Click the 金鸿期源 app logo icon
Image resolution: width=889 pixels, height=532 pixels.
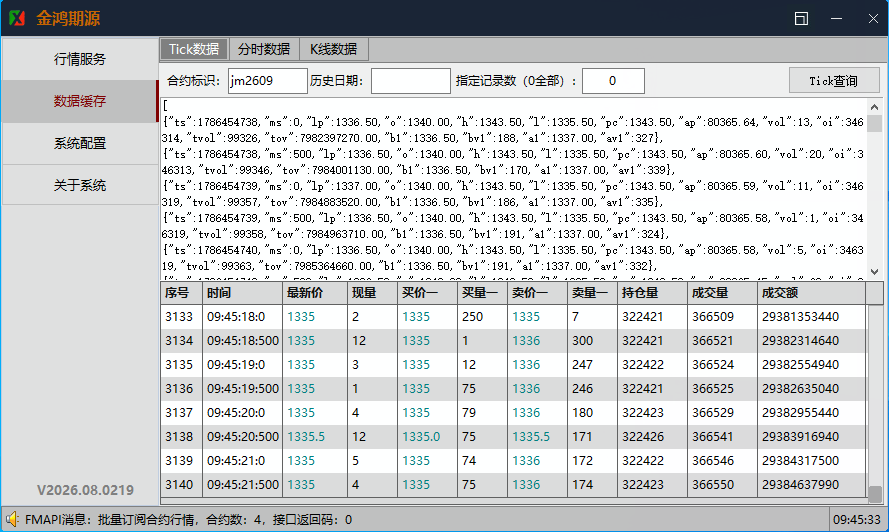click(17, 18)
